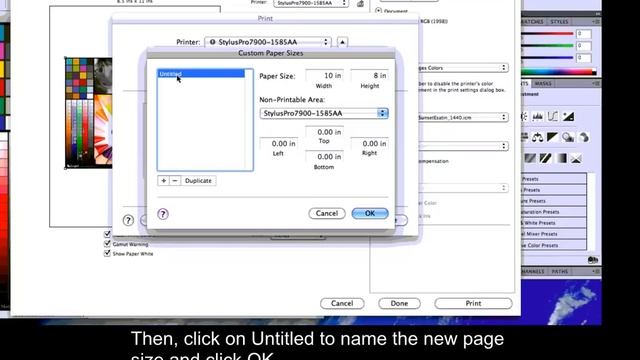This screenshot has width=640, height=360.
Task: Open the printer profile dropdown ending '1440.icm'
Action: pos(463,117)
